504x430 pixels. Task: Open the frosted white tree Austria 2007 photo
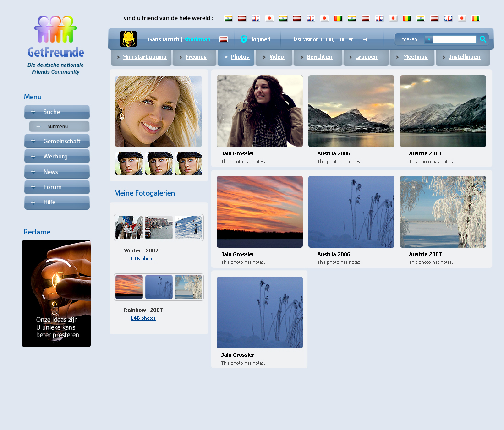click(443, 212)
